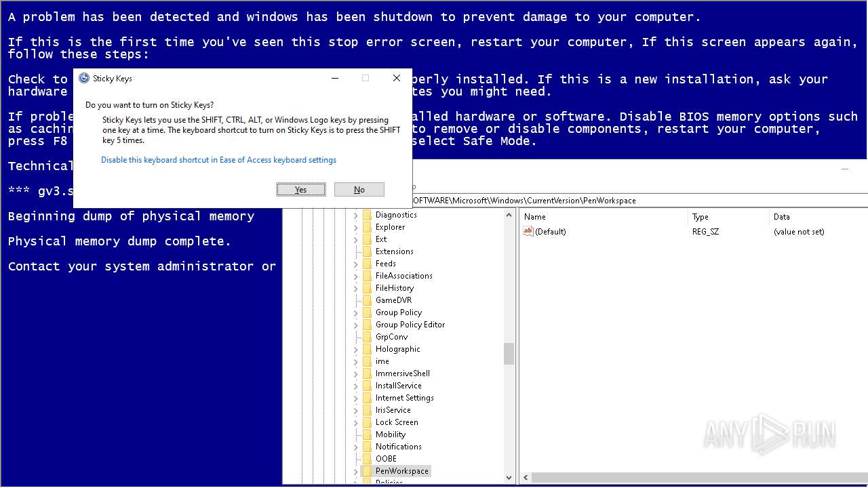
Task: Select the Extensions folder icon
Action: point(367,251)
